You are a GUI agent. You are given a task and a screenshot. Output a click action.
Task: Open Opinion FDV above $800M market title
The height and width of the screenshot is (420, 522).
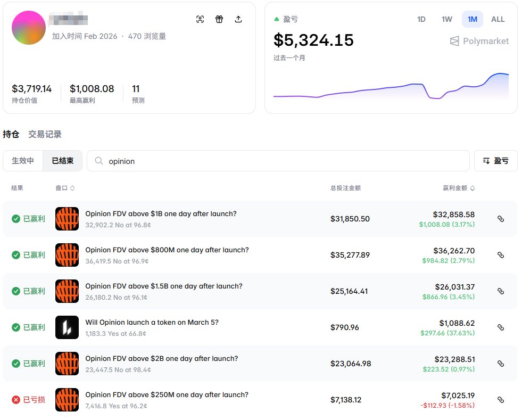167,250
